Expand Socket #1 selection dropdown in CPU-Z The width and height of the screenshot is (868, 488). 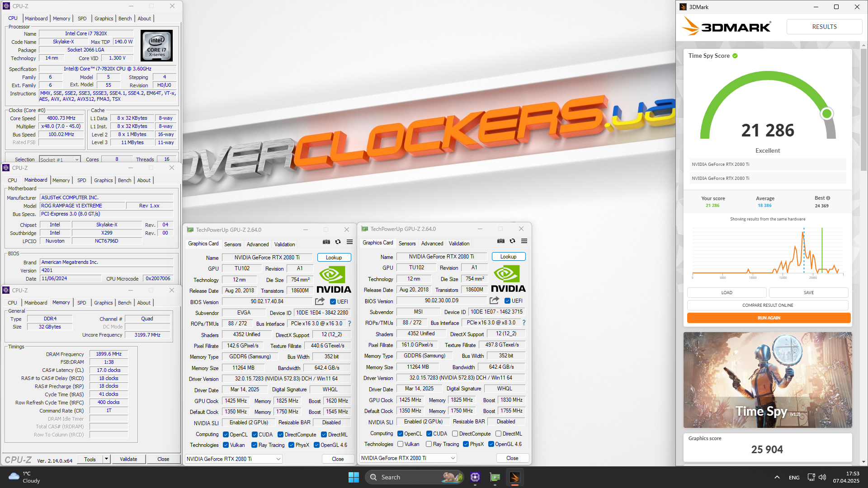coord(77,160)
